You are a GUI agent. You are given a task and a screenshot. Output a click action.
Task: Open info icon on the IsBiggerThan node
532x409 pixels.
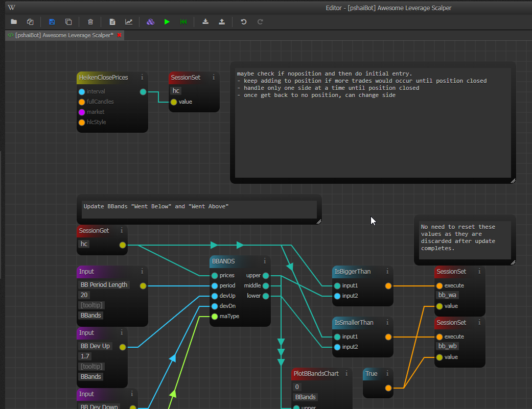tap(387, 271)
